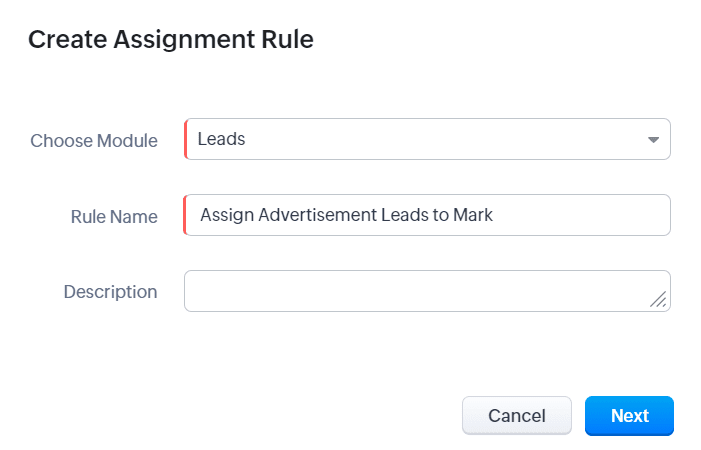
Task: Cancel the assignment rule creation
Action: point(517,416)
